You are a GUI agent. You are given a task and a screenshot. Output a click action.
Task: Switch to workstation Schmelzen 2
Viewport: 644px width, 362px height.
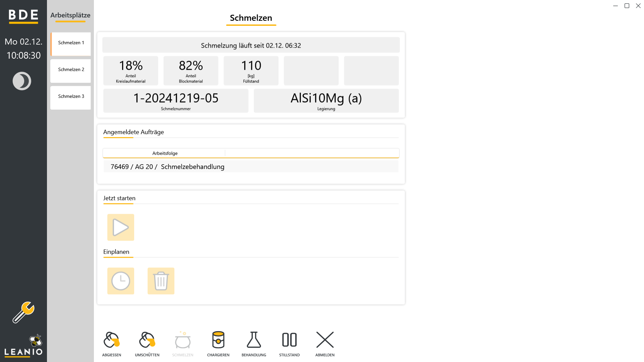(70, 71)
